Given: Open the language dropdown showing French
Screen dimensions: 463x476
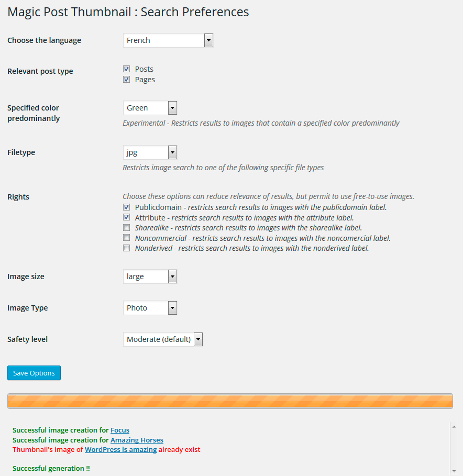Looking at the screenshot, I should tap(168, 40).
